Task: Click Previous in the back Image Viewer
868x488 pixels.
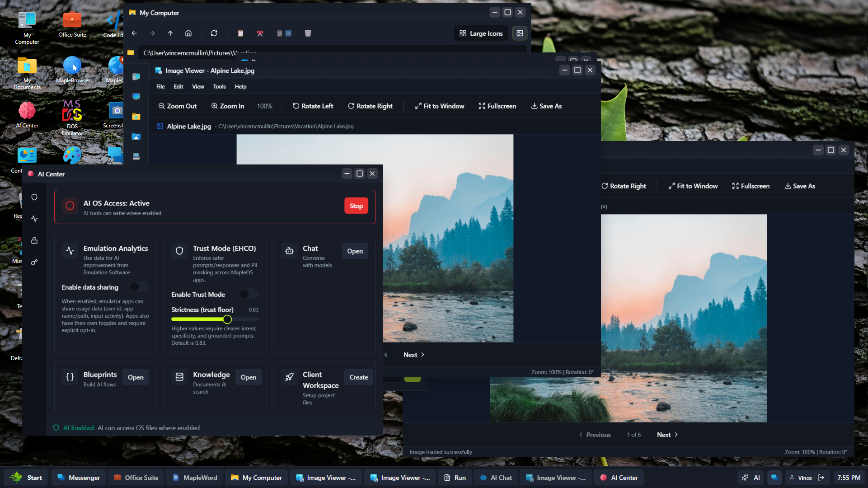Action: coord(595,435)
